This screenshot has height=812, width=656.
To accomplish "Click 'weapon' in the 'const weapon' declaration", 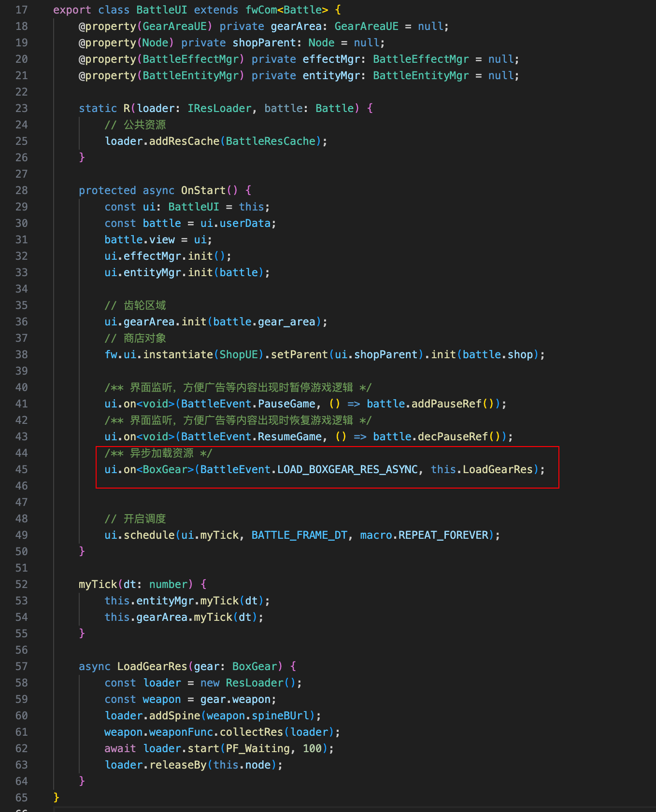I will (x=162, y=699).
